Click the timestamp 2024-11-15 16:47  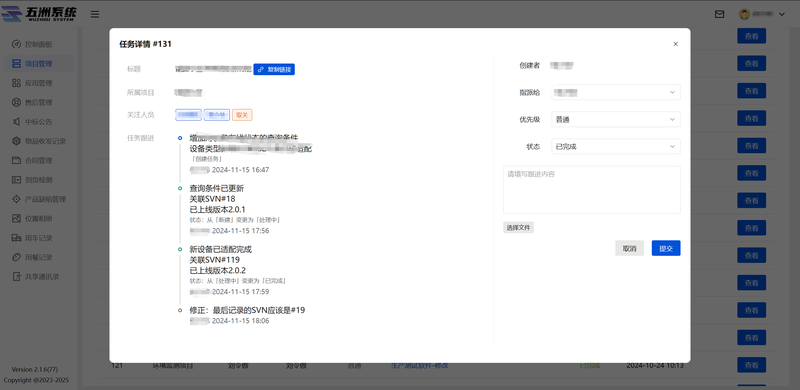[x=240, y=169]
